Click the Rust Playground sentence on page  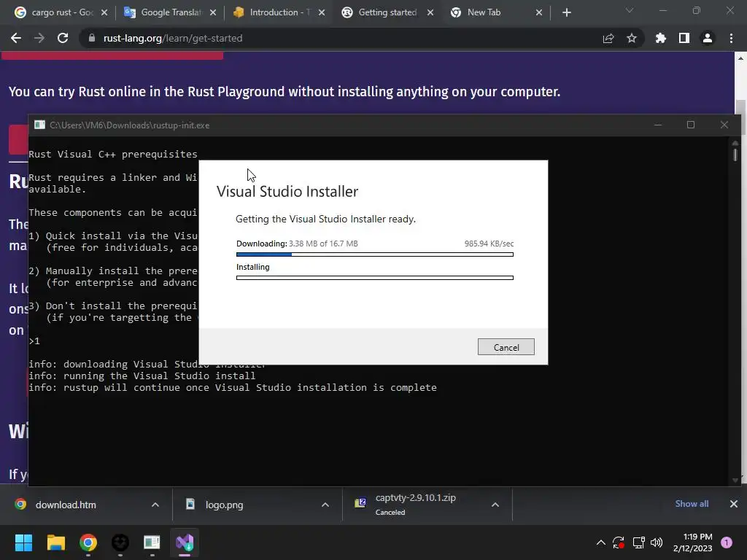(x=285, y=91)
